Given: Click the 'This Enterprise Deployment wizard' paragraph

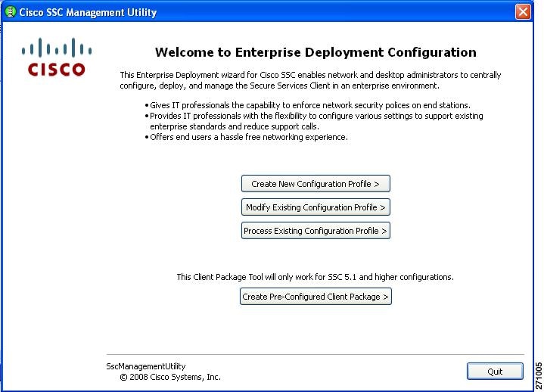Looking at the screenshot, I should coord(310,80).
